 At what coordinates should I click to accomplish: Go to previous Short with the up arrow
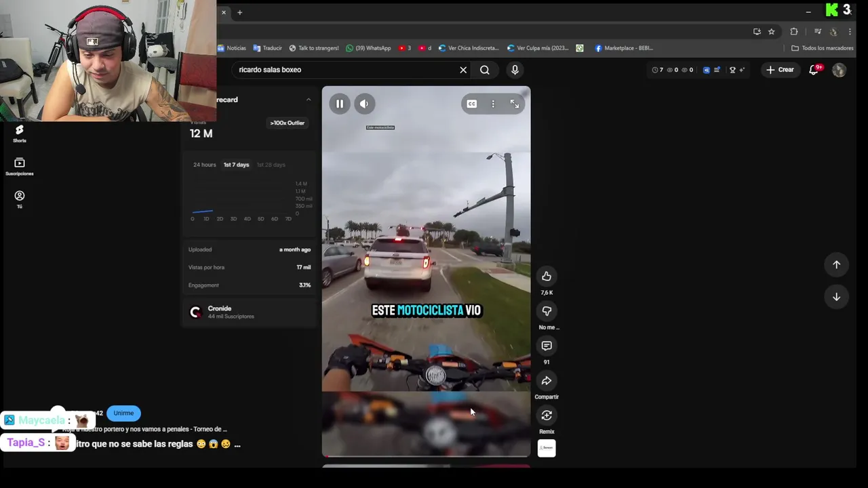pos(836,265)
